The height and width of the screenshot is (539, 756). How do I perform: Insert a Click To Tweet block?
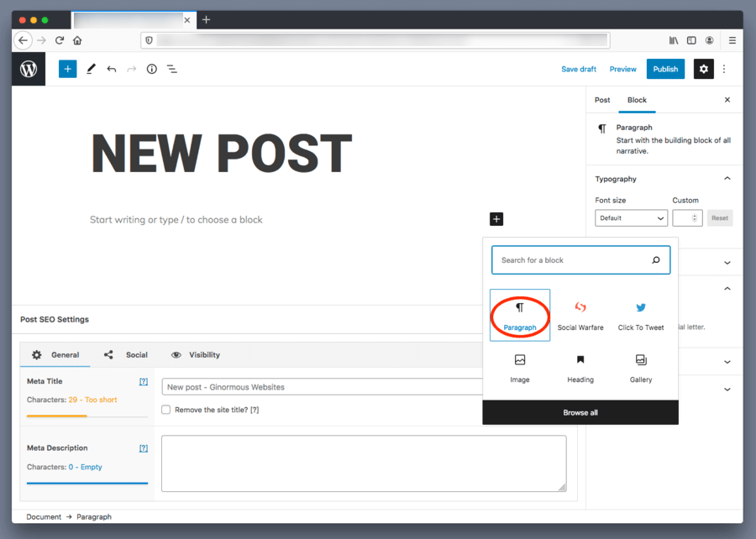(641, 316)
